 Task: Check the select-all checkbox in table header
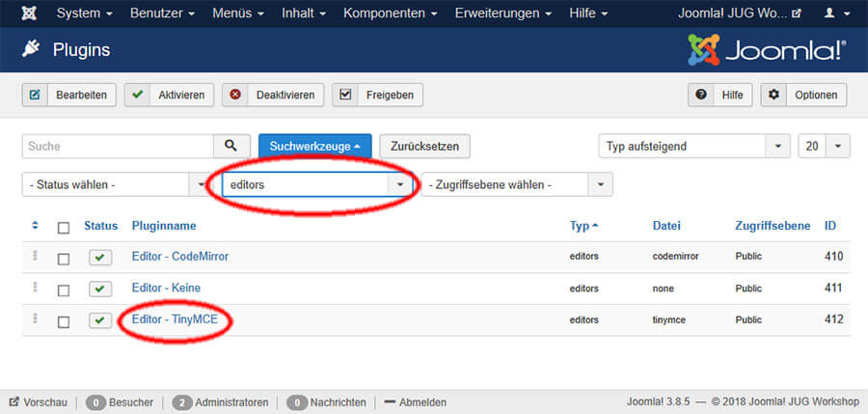click(x=64, y=228)
